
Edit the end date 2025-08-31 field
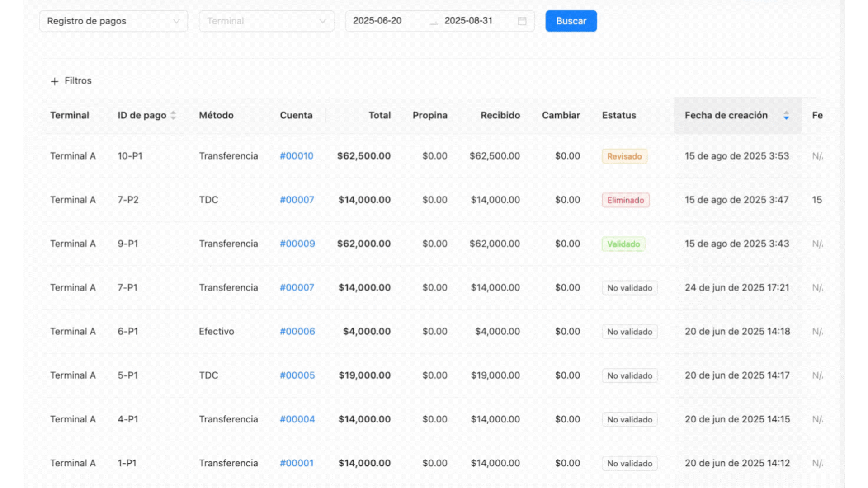point(468,21)
